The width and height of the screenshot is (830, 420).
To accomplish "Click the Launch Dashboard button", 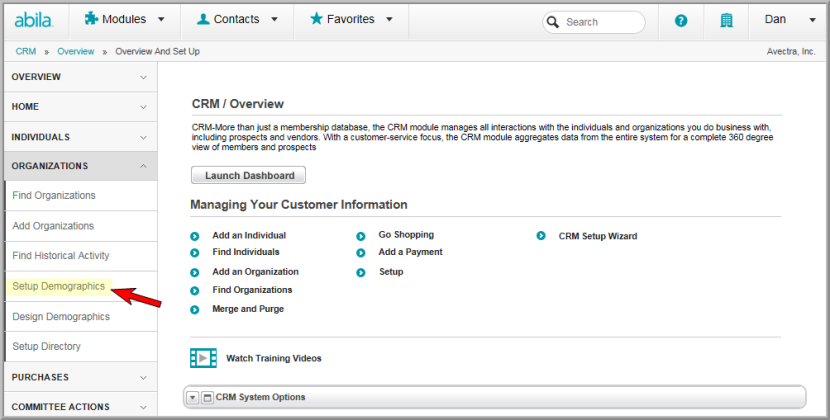I will 248,175.
